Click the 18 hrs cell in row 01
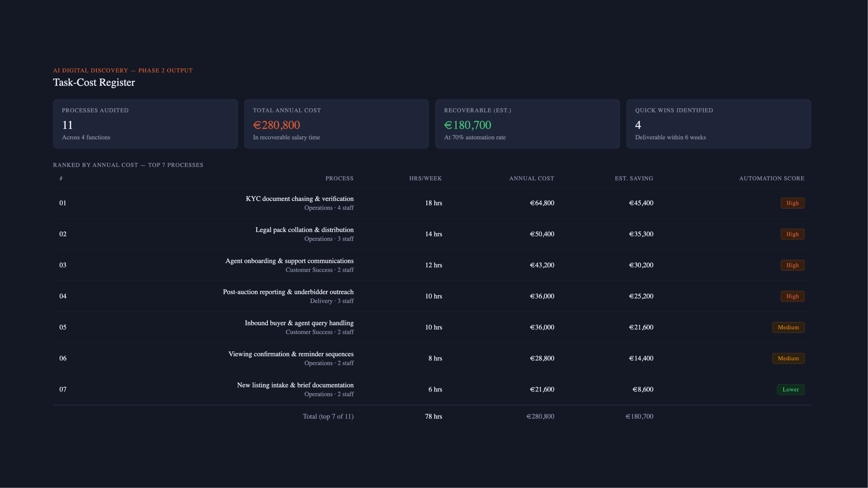Image resolution: width=868 pixels, height=488 pixels. 433,203
